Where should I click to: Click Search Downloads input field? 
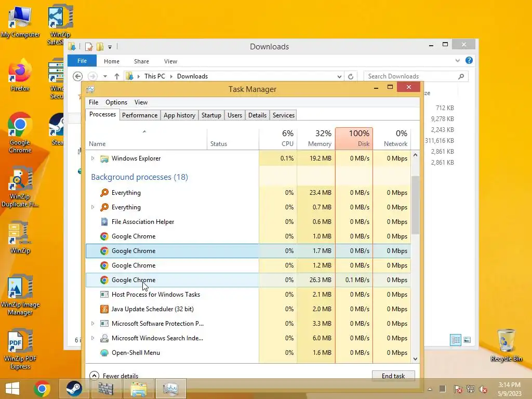pyautogui.click(x=416, y=76)
